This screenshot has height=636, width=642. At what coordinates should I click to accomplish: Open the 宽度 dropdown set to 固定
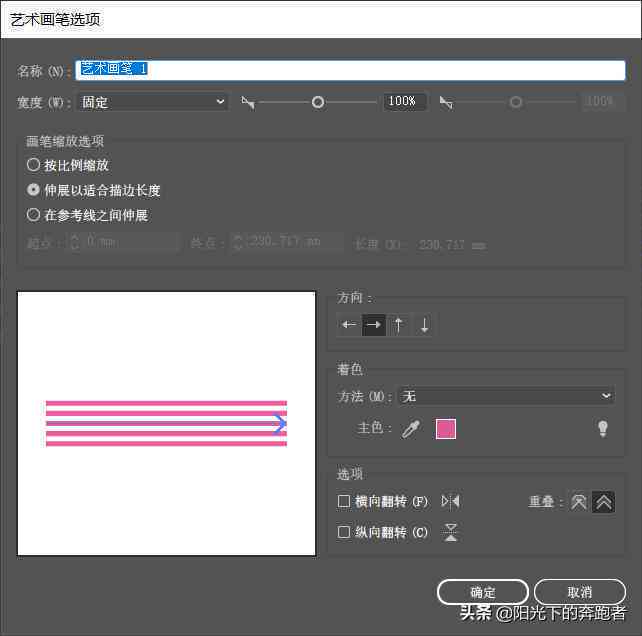click(x=153, y=102)
